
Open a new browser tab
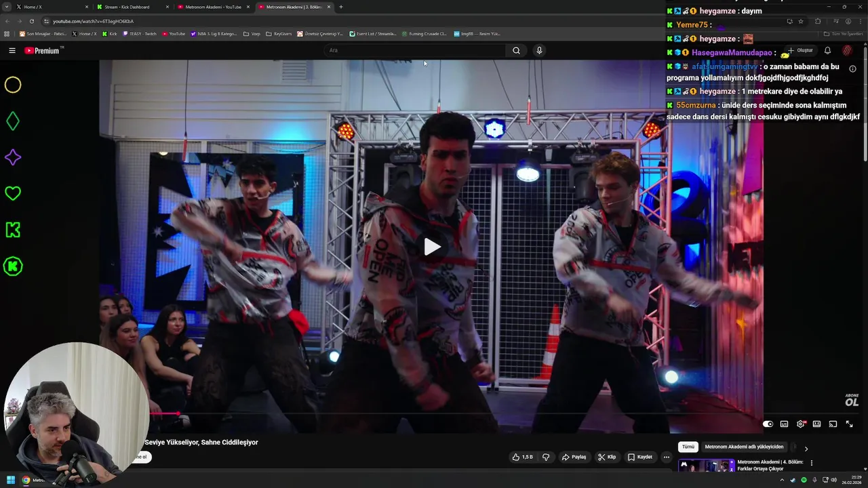340,7
